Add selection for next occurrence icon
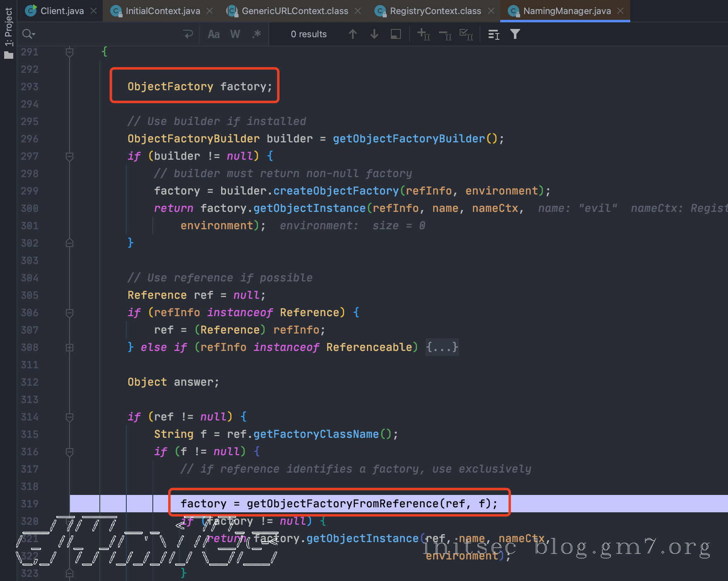 point(423,34)
